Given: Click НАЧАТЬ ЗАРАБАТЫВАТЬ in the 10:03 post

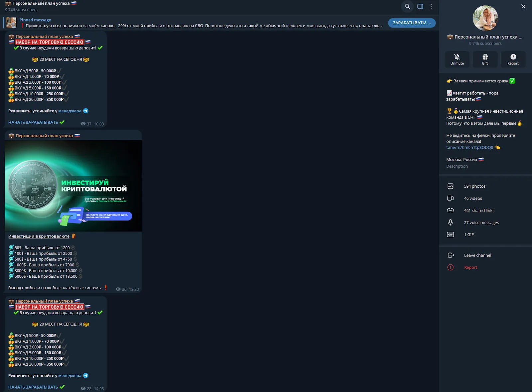Looking at the screenshot, I should [x=33, y=122].
